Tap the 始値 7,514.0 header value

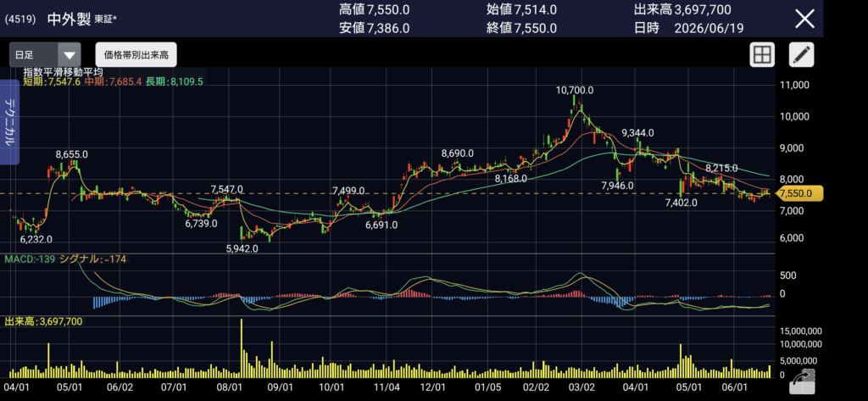tap(521, 8)
